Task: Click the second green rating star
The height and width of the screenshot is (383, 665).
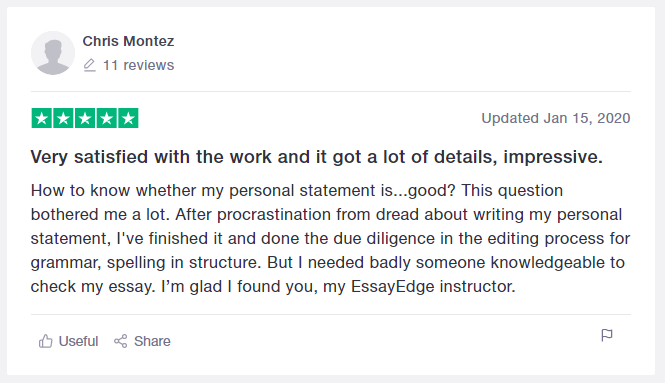Action: click(63, 118)
